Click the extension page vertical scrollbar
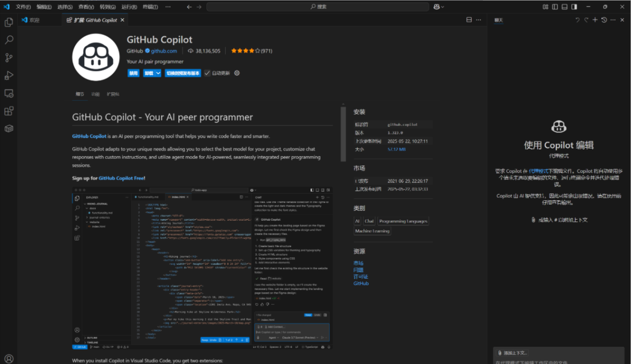Viewport: 631px width, 364px height. pos(343,134)
